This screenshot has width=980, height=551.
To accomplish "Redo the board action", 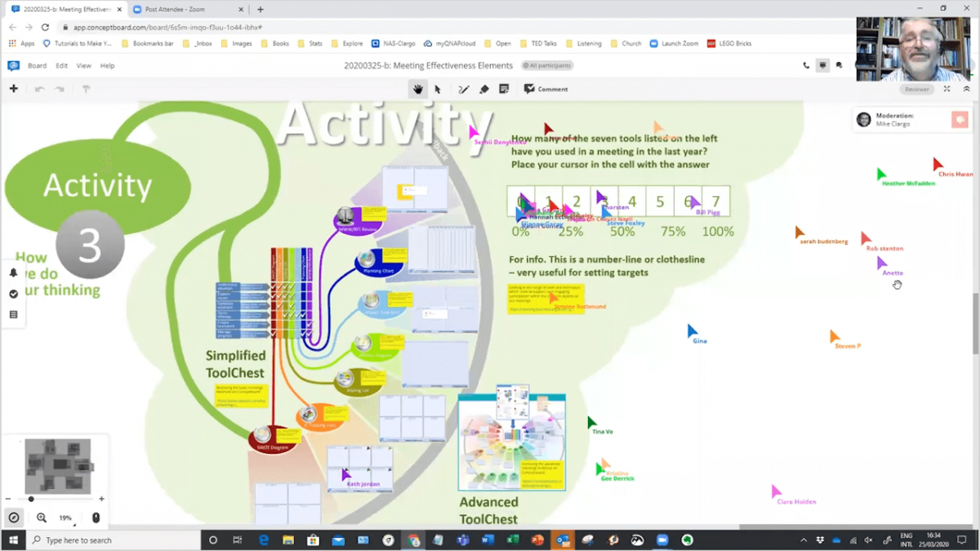I will 60,89.
